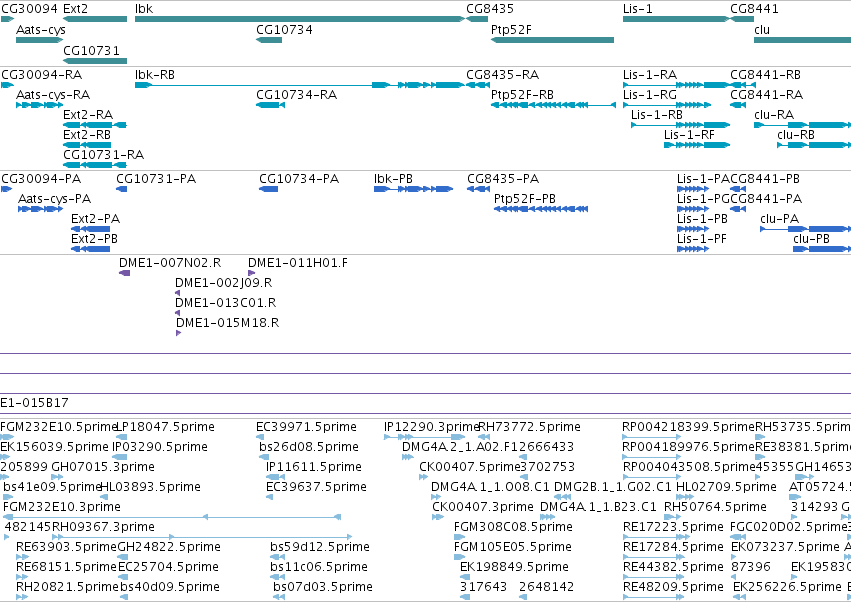Click the Lis-1-PF protein label

702,239
